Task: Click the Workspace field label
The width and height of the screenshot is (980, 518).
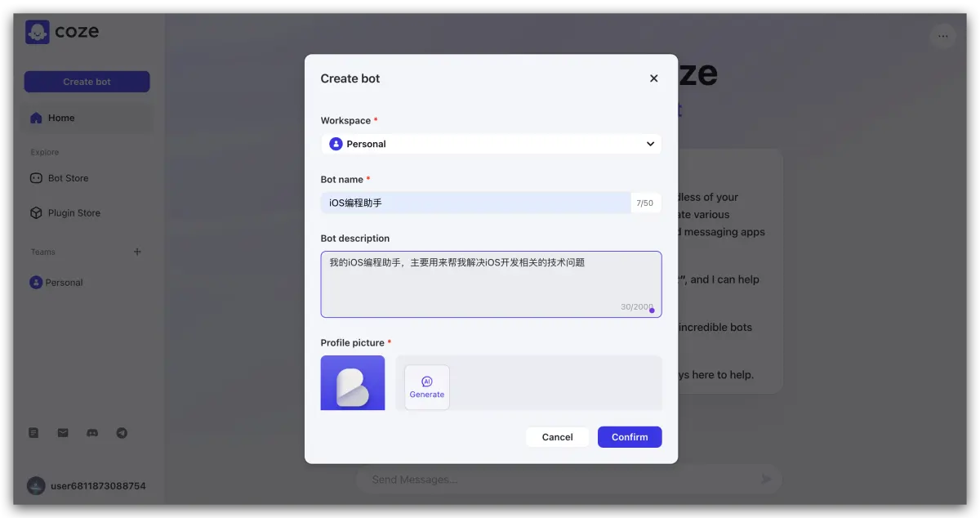Action: [x=345, y=121]
